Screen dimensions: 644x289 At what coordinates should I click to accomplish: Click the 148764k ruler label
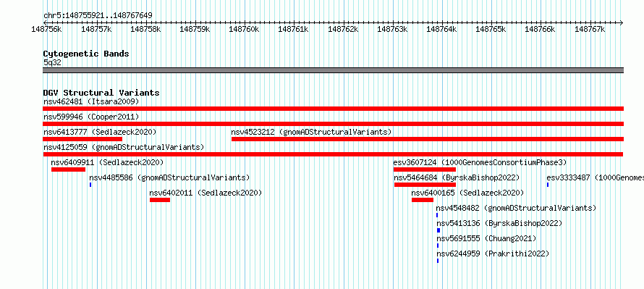441,30
